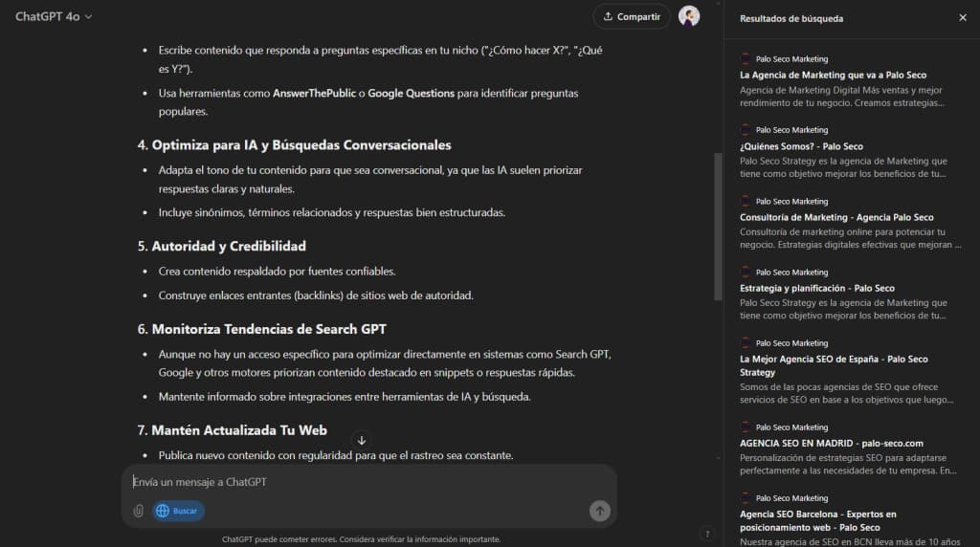
Task: Open the user profile avatar menu
Action: [x=689, y=16]
